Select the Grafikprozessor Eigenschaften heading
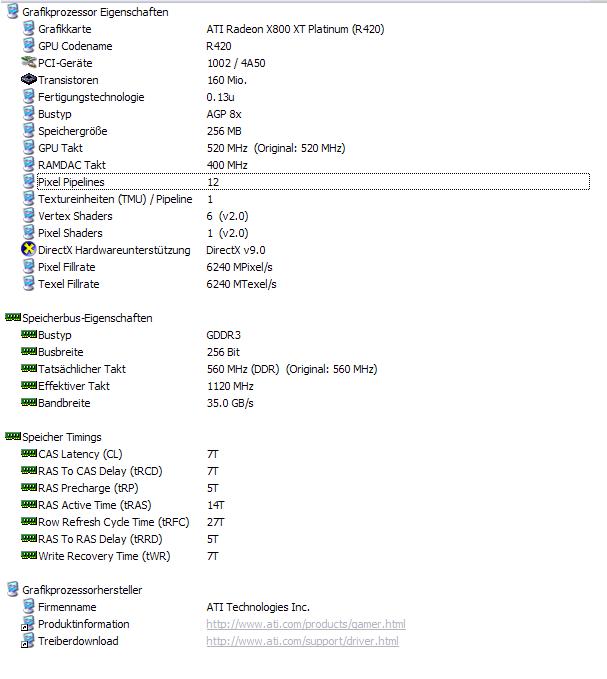The height and width of the screenshot is (679, 607). pyautogui.click(x=95, y=12)
